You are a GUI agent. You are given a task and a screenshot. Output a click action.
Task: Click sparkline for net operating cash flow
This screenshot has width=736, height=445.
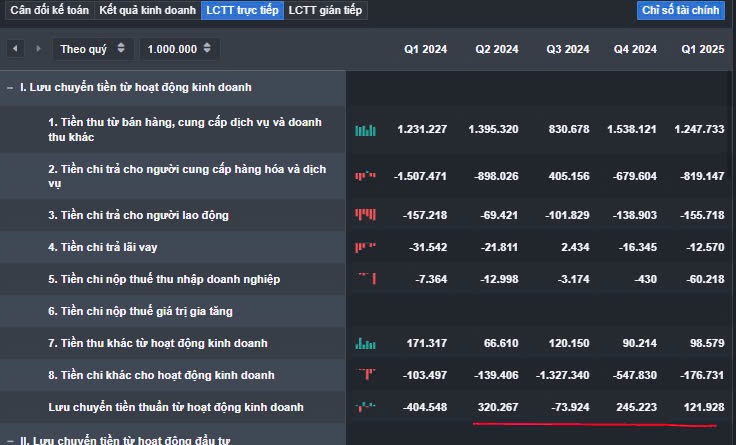pyautogui.click(x=365, y=407)
